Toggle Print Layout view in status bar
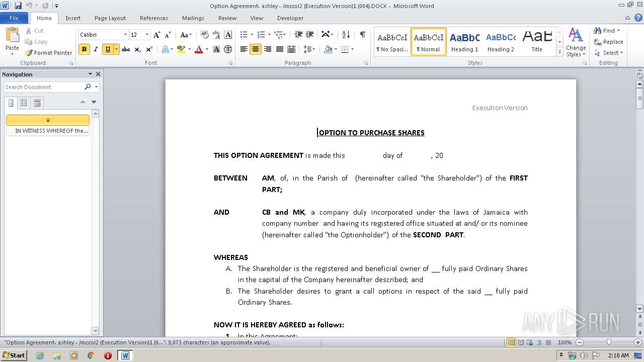The width and height of the screenshot is (644, 362). pos(511,342)
